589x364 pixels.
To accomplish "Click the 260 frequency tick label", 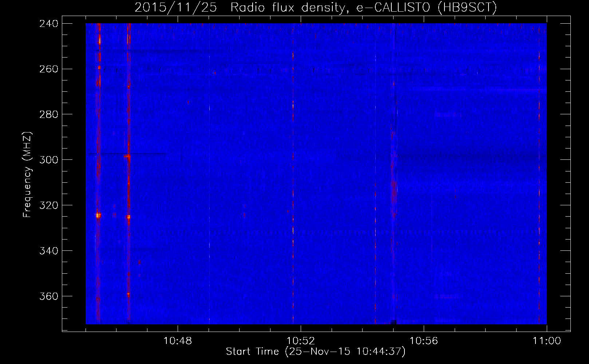I will point(49,69).
